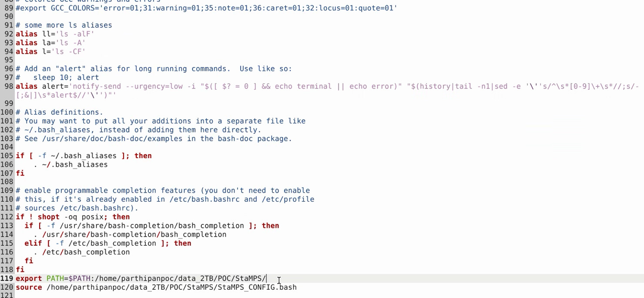Click the 'fi' keyword on line 107
Viewport: 644px width, 298px height.
tap(20, 173)
